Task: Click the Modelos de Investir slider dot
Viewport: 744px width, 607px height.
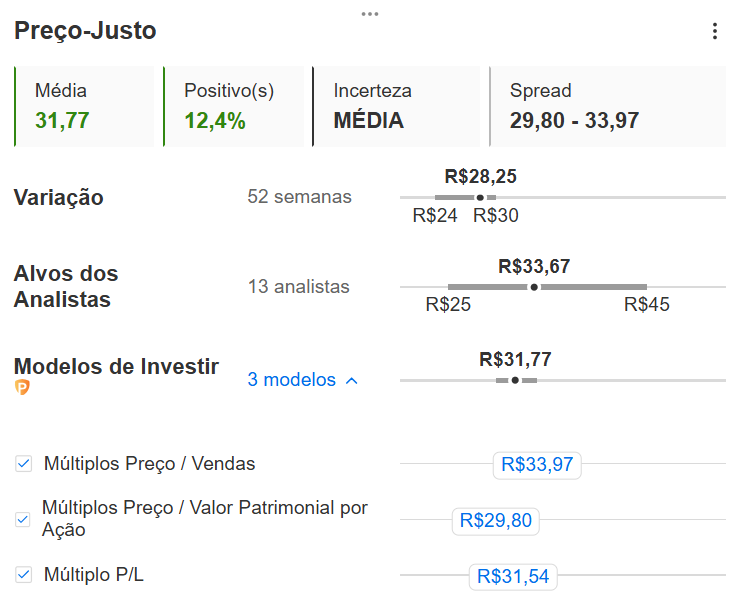Action: coord(515,380)
